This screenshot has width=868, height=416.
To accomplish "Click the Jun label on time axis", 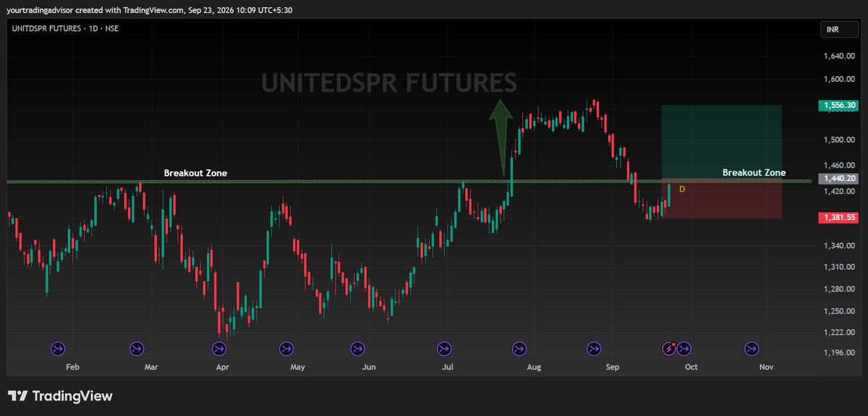I will pos(369,368).
